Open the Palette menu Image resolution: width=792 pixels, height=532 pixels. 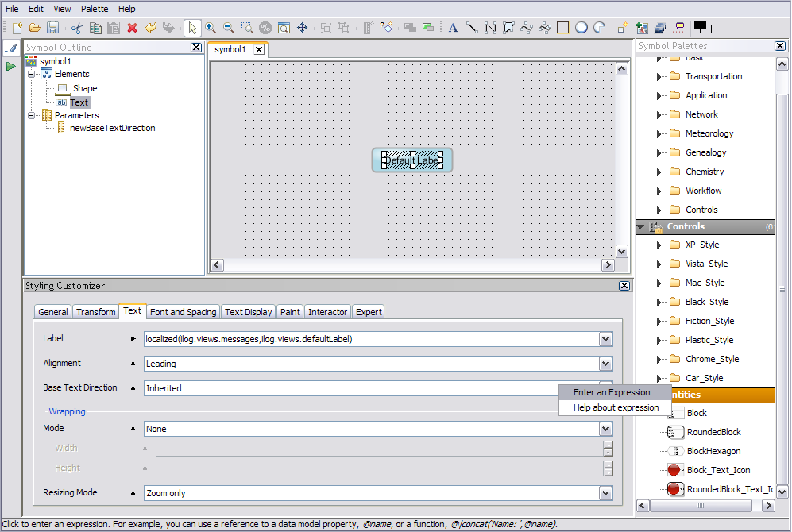coord(94,9)
